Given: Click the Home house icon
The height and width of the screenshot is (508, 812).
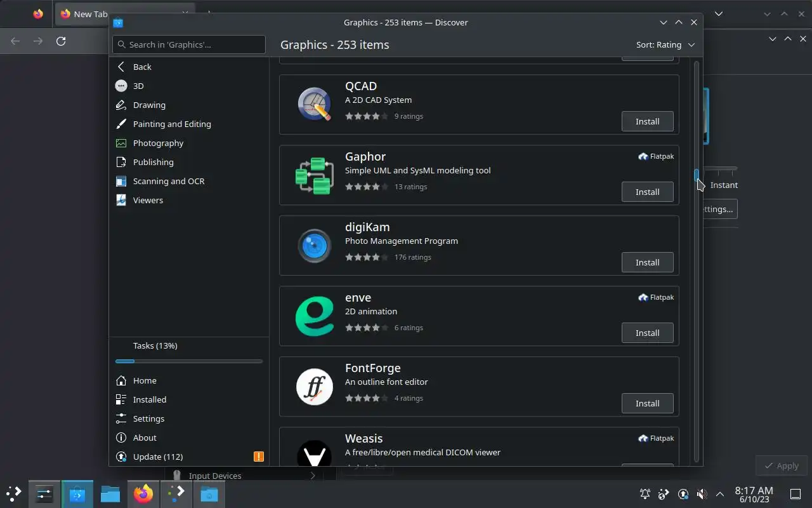Looking at the screenshot, I should coord(121,380).
